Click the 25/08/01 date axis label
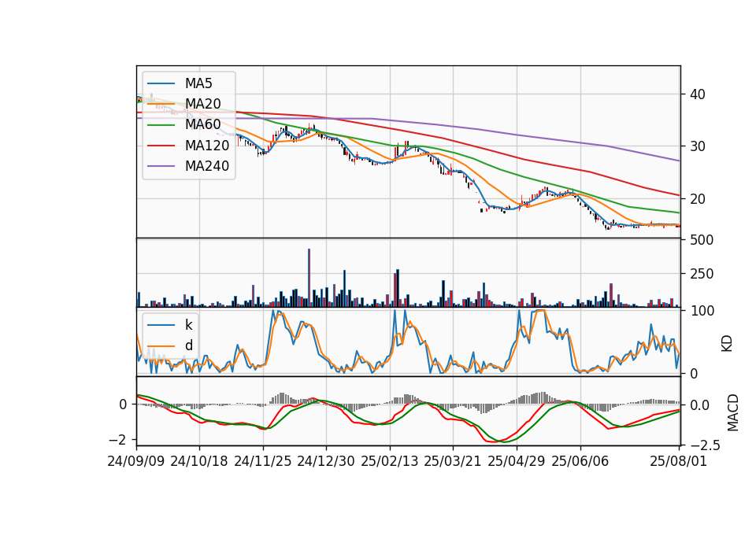The height and width of the screenshot is (543, 756). point(678,461)
